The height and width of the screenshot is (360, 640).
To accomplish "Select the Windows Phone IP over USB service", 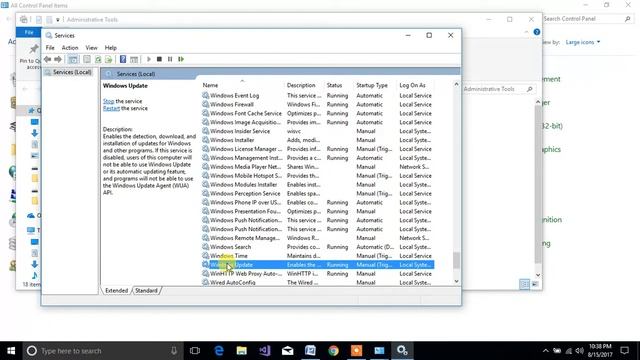I will pos(318,202).
